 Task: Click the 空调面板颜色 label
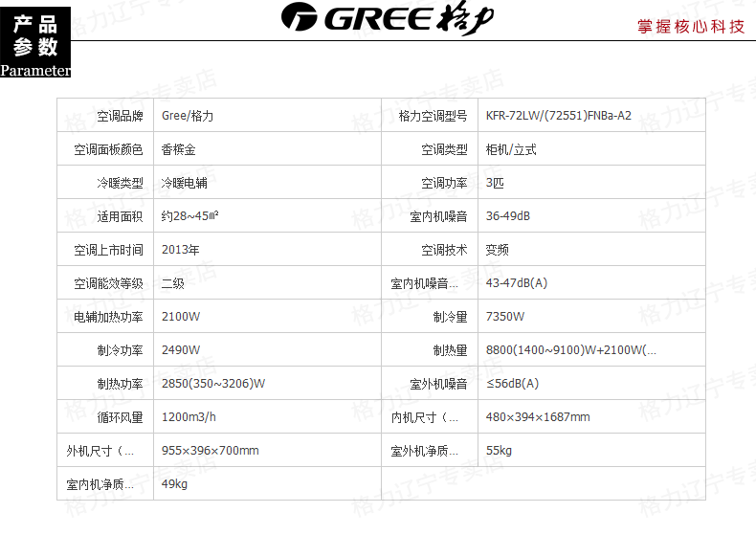coord(108,149)
